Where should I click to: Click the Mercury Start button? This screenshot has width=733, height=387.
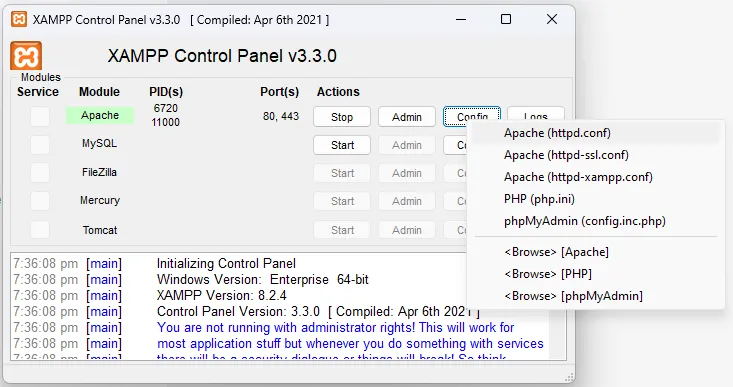click(x=342, y=201)
